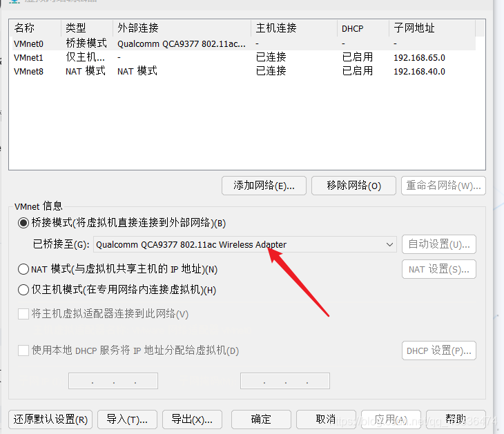Image resolution: width=504 pixels, height=434 pixels.
Task: Click the subnet IP input field
Action: (113, 381)
